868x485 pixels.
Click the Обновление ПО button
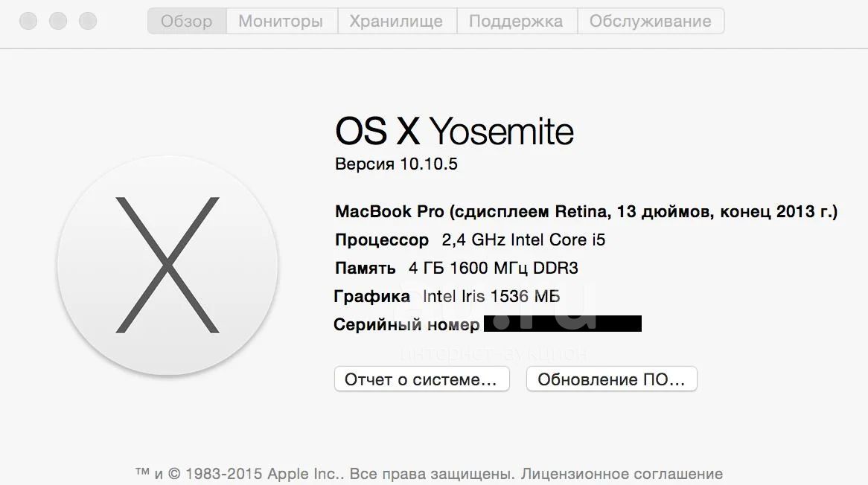coord(612,379)
